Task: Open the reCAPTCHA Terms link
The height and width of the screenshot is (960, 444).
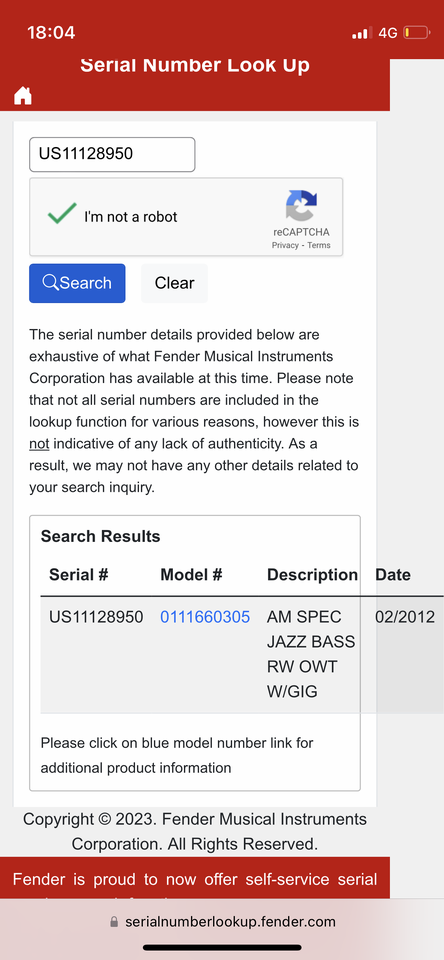Action: tap(319, 245)
